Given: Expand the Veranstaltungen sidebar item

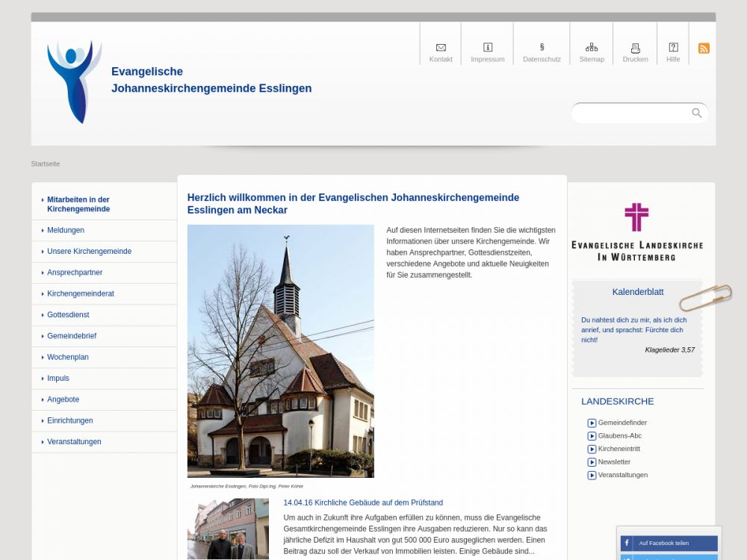Looking at the screenshot, I should [x=74, y=442].
